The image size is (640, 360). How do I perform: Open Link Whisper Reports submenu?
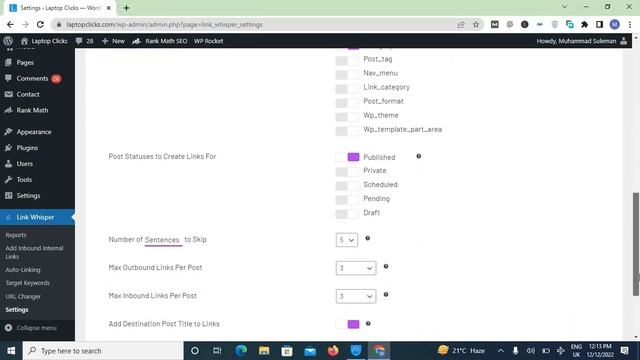16,235
